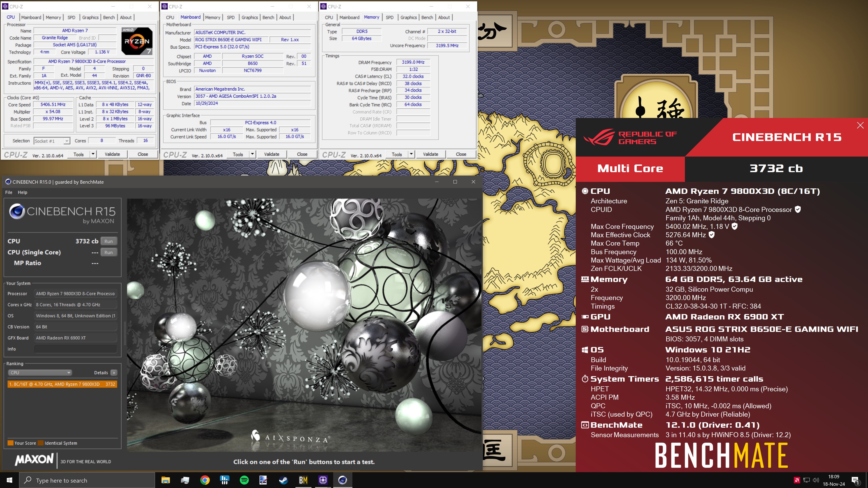Viewport: 868px width, 488px height.
Task: Click the Core Speed value 5406.51 MHz
Action: coord(53,105)
